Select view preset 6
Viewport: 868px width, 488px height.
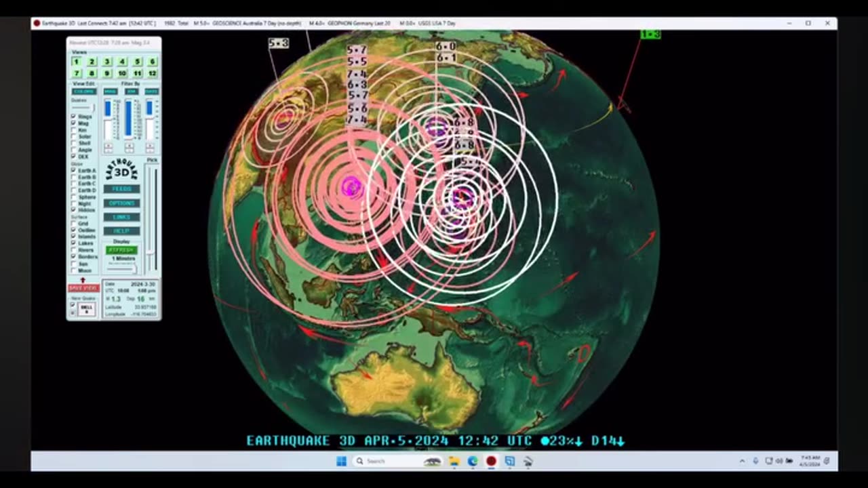pyautogui.click(x=153, y=62)
